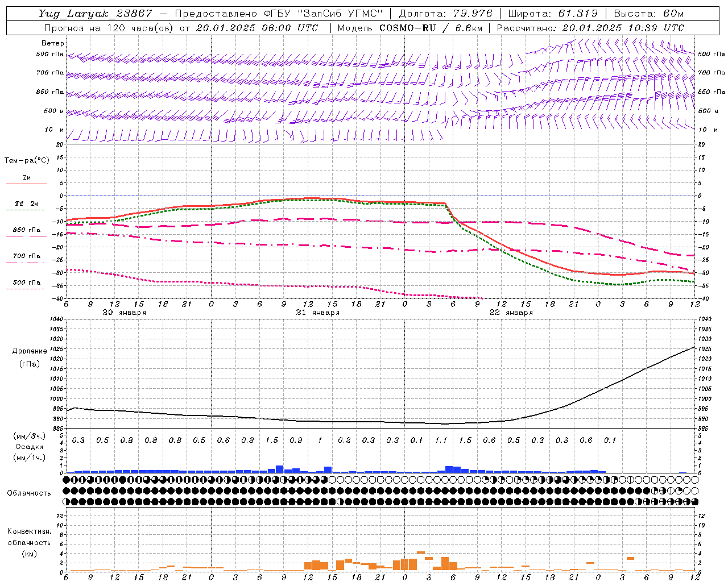Screen dimensions: 728x582
Task: Click the 'Конвективн.' convective cloud label
Action: coord(29,531)
